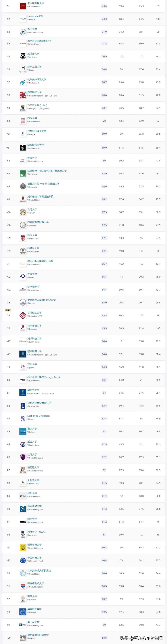Open the Tokyo Tech logo

click(23, 69)
